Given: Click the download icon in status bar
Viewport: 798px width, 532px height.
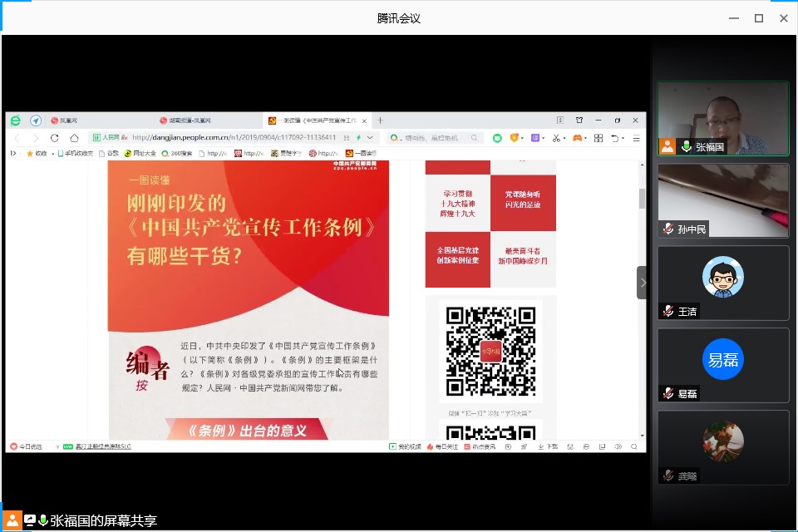Looking at the screenshot, I should tap(542, 446).
